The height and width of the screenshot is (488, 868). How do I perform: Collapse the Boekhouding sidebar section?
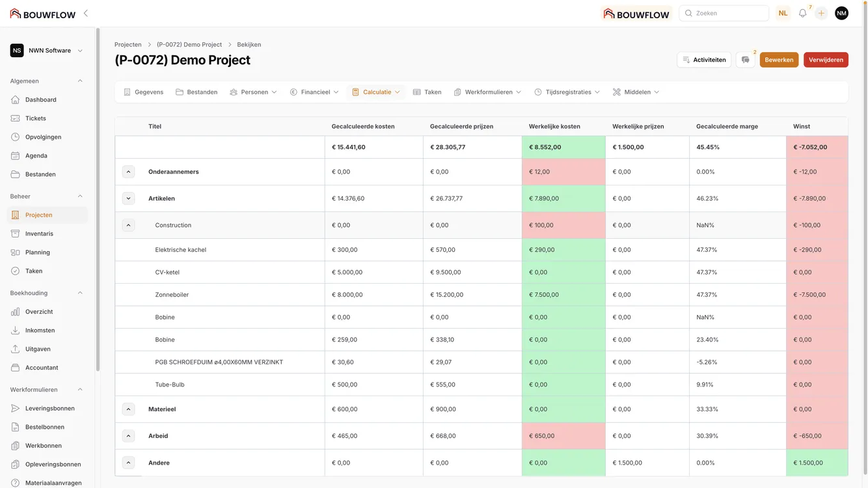(80, 293)
